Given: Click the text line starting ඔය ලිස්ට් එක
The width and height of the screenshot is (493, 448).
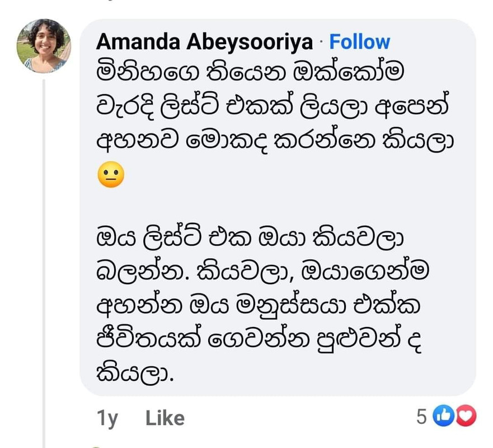Looking at the screenshot, I should tap(250, 239).
